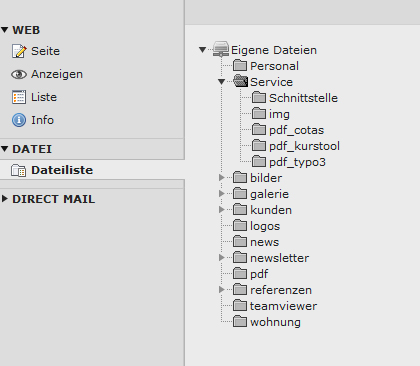The height and width of the screenshot is (366, 420).
Task: Select the Schnittstelle folder
Action: [303, 98]
